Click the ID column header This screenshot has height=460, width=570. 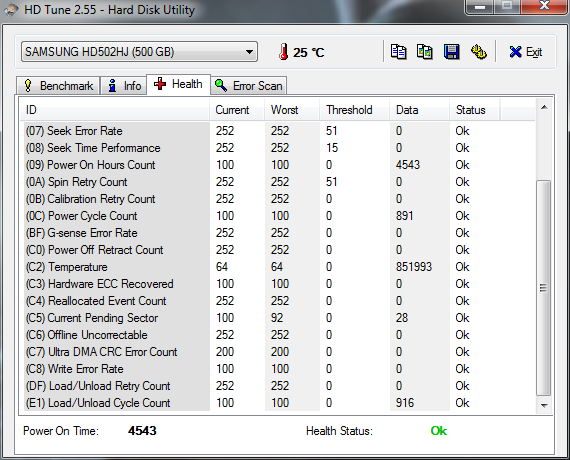(115, 110)
